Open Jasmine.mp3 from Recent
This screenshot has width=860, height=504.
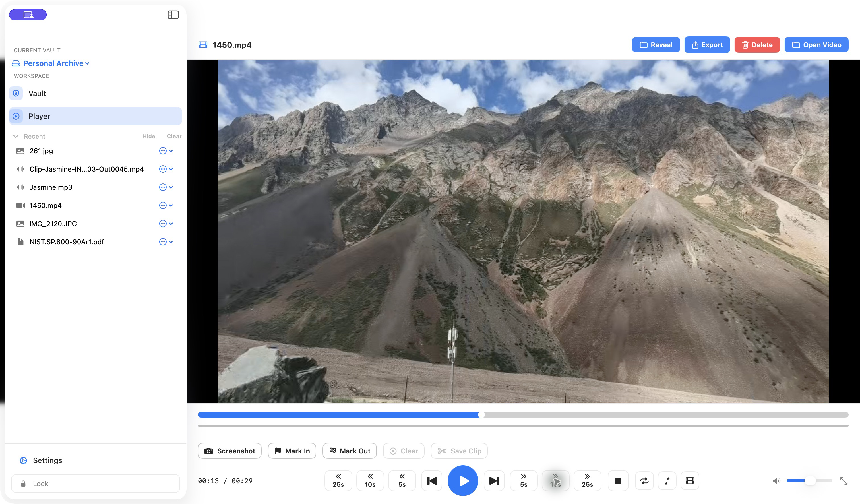click(51, 187)
